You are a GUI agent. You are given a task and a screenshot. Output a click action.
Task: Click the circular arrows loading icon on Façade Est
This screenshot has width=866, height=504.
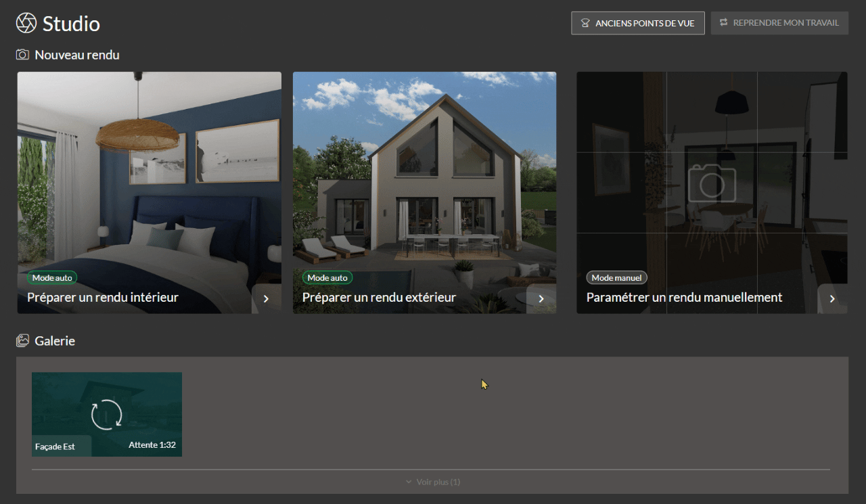[x=107, y=414]
